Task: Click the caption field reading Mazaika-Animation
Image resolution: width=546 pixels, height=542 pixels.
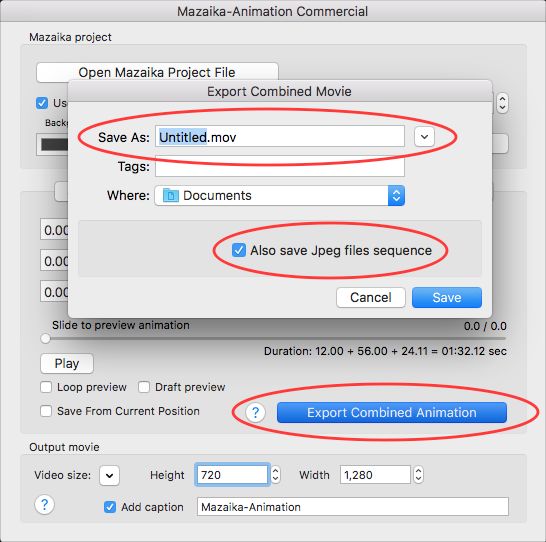Action: (x=353, y=507)
